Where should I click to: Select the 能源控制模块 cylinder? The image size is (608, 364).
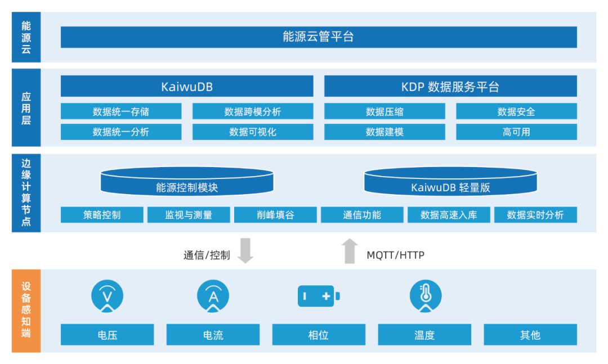(x=187, y=181)
